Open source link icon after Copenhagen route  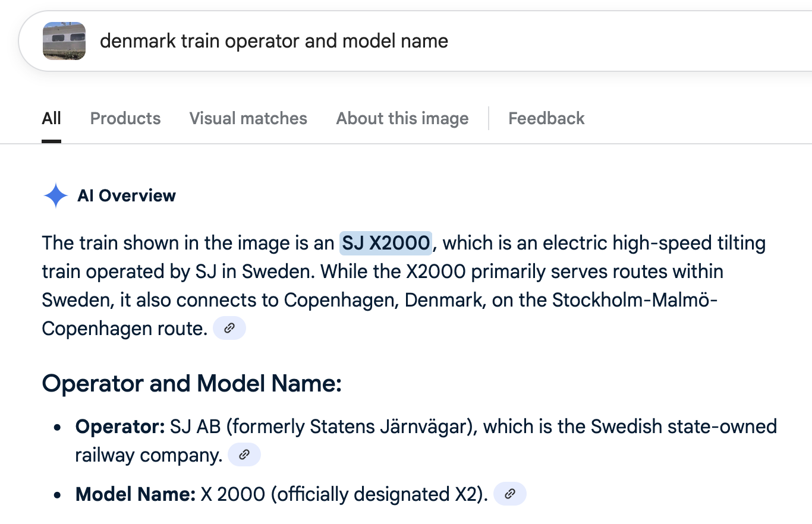click(x=229, y=328)
